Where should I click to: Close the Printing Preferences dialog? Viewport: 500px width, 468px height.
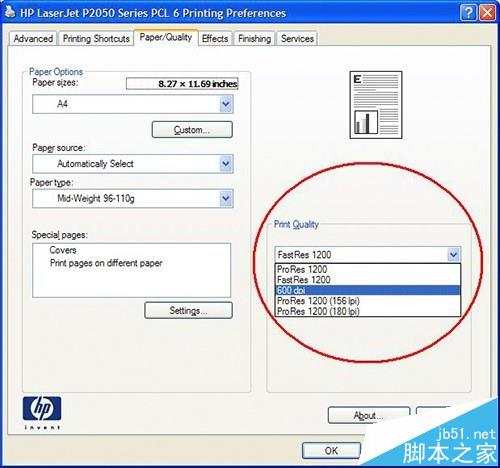[x=487, y=13]
